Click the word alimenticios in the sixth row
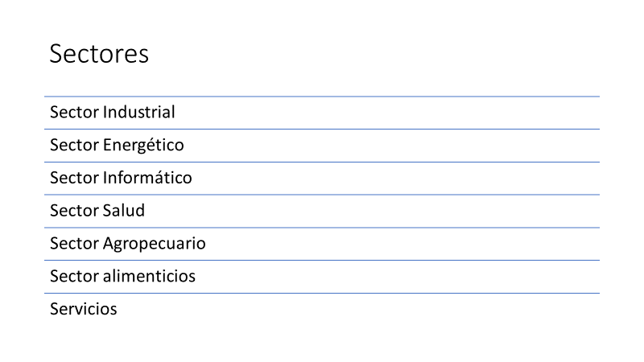The image size is (644, 362). [150, 277]
